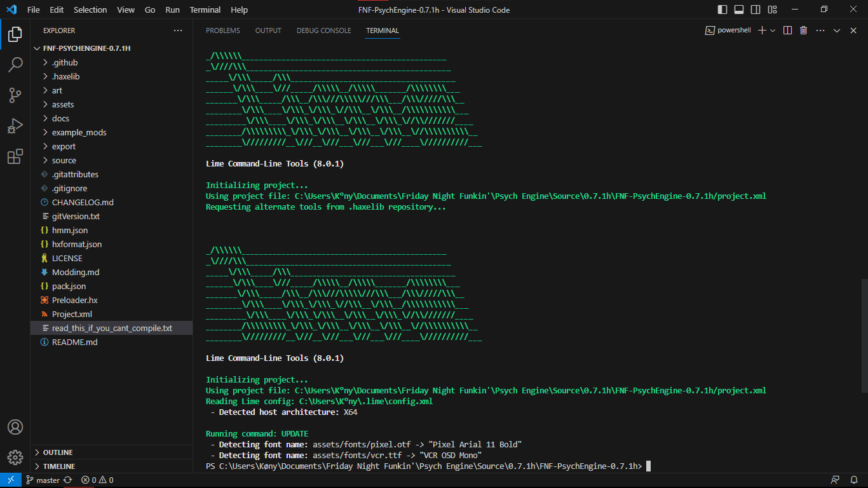Image resolution: width=868 pixels, height=488 pixels.
Task: Switch to the DEBUG CONSOLE tab
Action: pos(323,30)
